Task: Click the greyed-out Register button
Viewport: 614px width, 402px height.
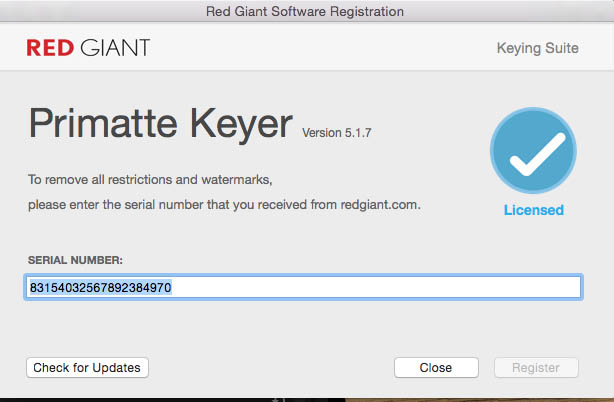Action: click(x=536, y=368)
